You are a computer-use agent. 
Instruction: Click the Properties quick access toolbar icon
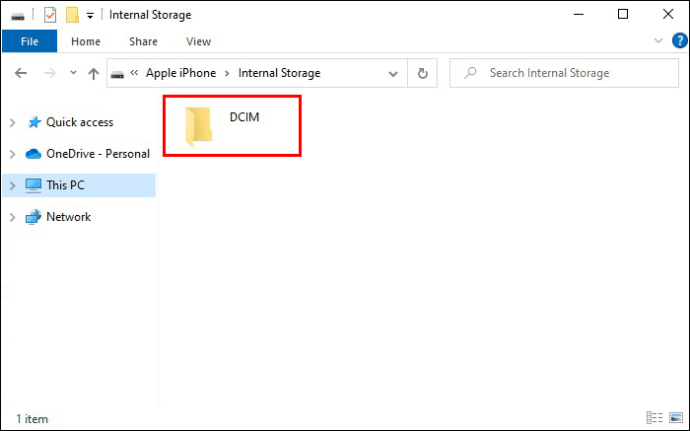point(50,15)
